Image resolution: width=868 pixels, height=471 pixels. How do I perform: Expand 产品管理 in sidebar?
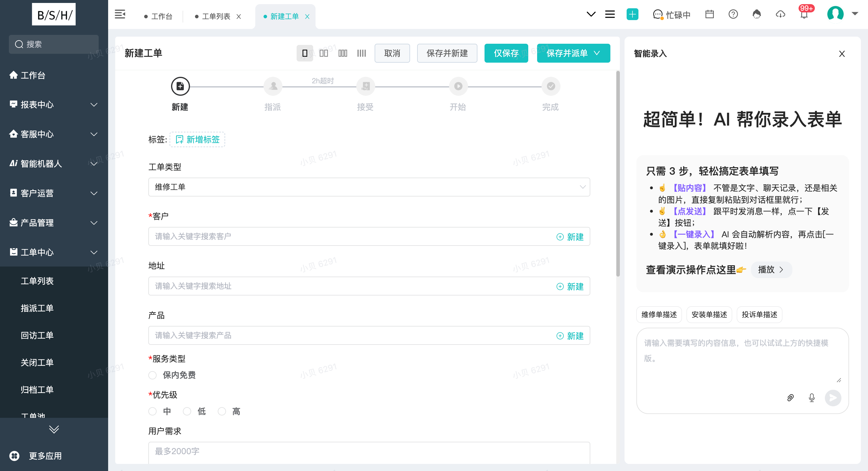coord(54,223)
